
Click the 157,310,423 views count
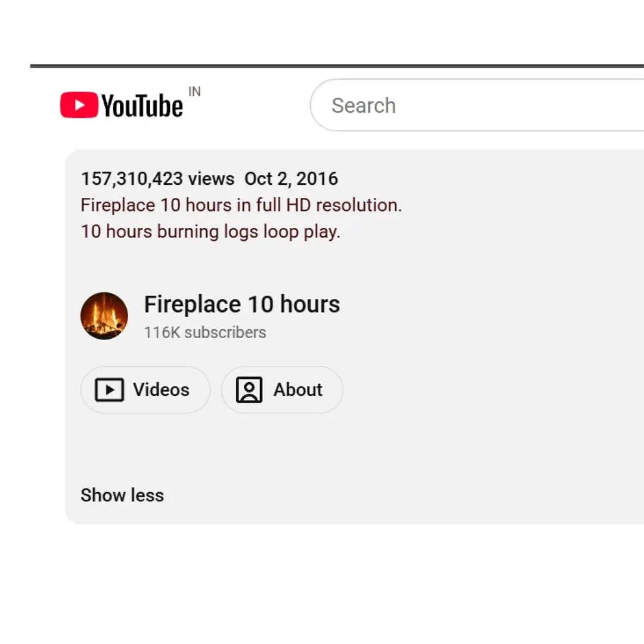point(157,178)
